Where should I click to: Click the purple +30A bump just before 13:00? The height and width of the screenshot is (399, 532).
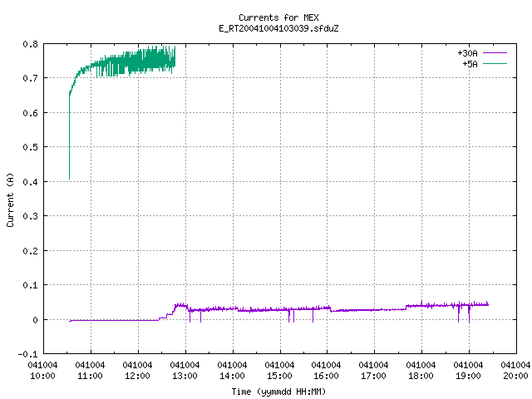(181, 306)
